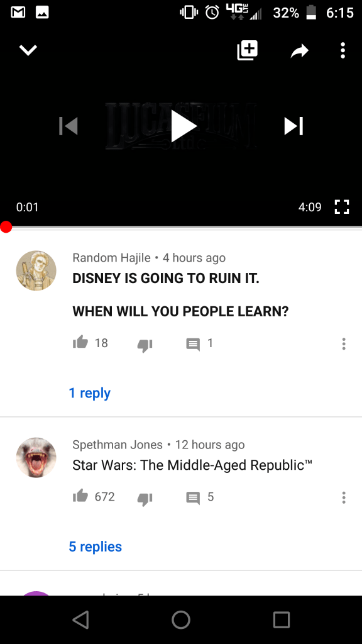Expand the 1 reply thread
The image size is (362, 644).
pos(90,393)
